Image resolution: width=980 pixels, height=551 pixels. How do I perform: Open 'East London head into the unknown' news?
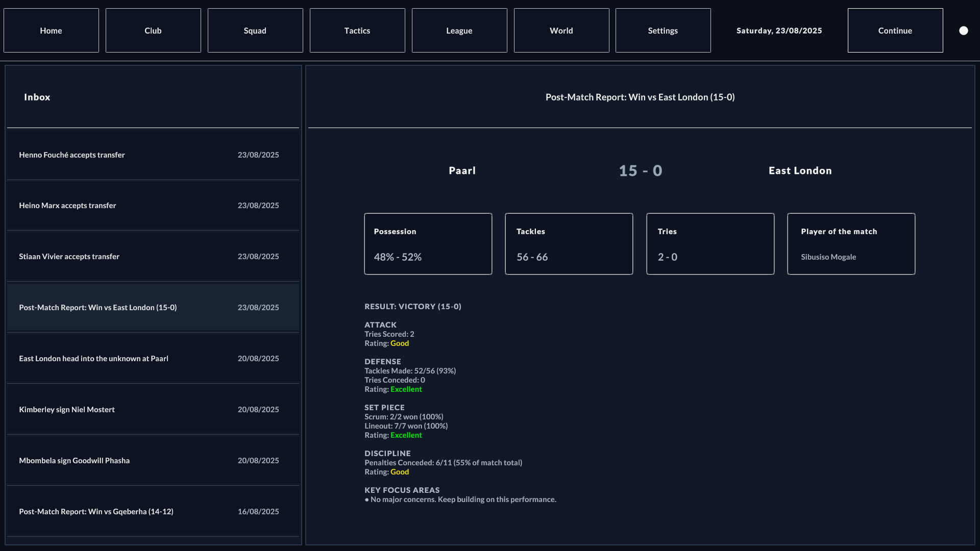[153, 358]
